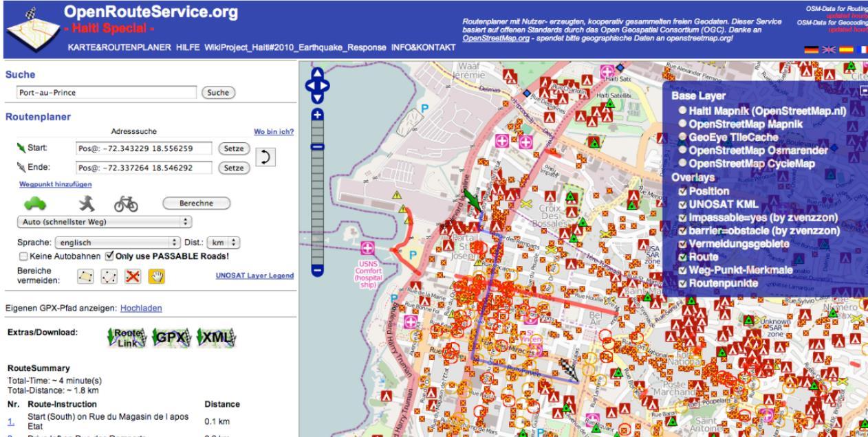
Task: Click the Ende flag icon in planner
Action: 21,166
